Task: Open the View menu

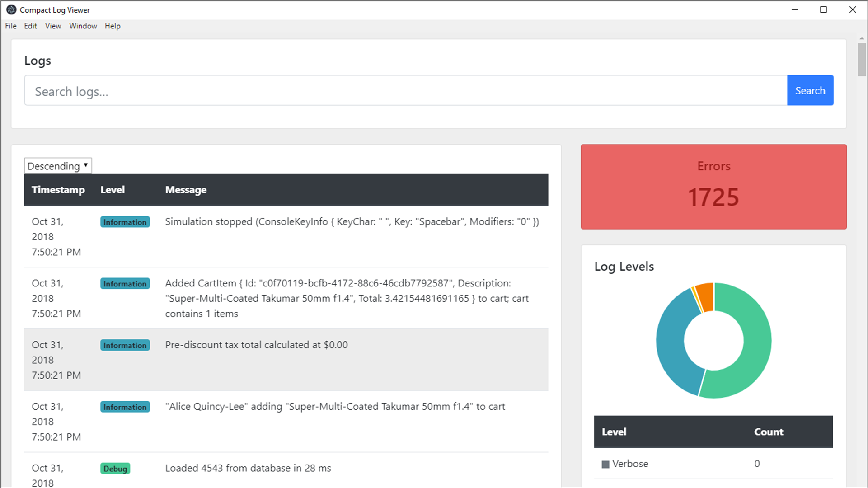Action: (53, 26)
